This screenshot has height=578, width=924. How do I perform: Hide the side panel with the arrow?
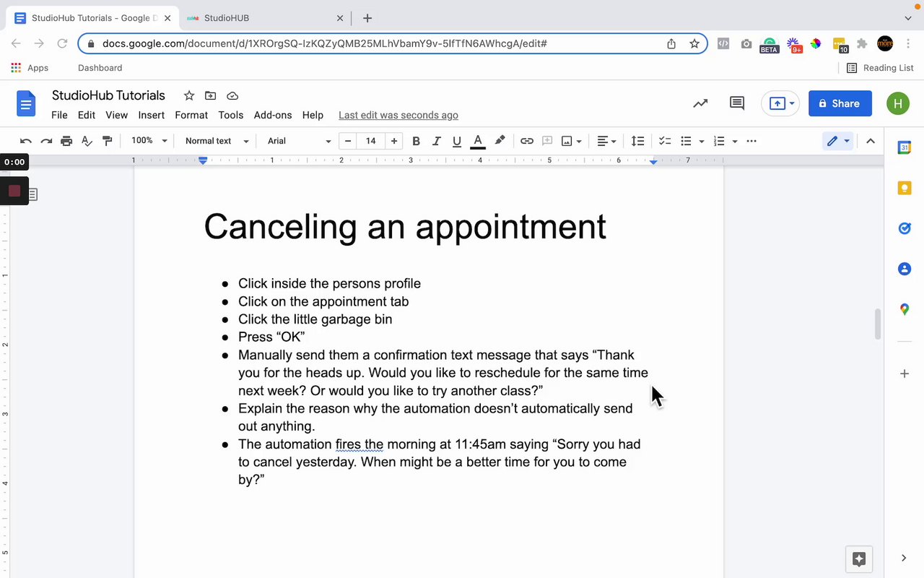[904, 558]
